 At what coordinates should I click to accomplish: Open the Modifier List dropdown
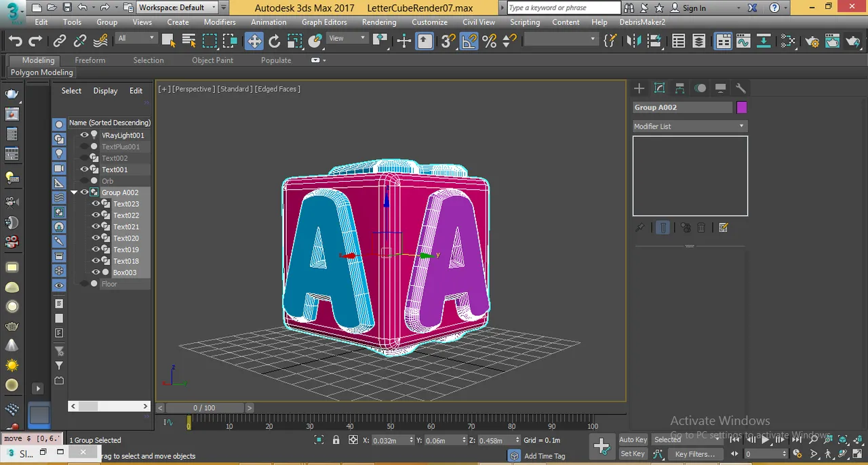pyautogui.click(x=690, y=126)
